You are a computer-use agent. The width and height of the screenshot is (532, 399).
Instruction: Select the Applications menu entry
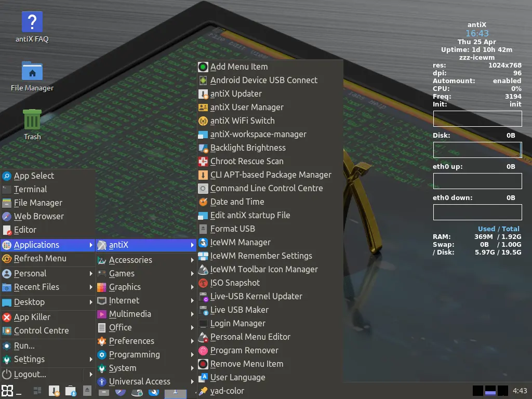click(x=47, y=245)
